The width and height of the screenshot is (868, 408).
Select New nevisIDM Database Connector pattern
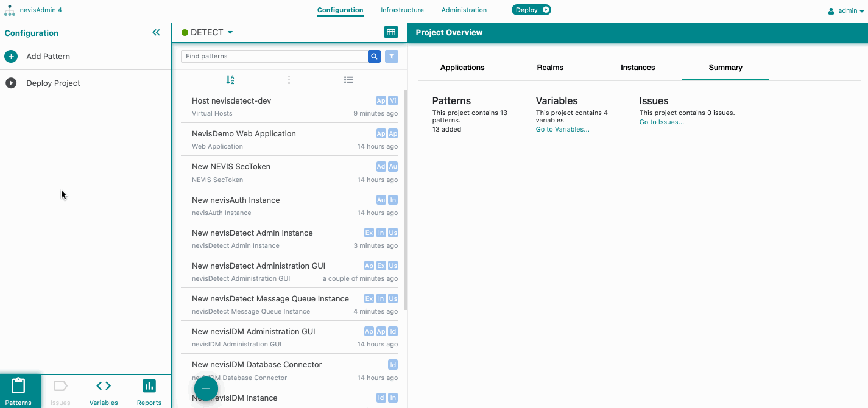coord(289,370)
